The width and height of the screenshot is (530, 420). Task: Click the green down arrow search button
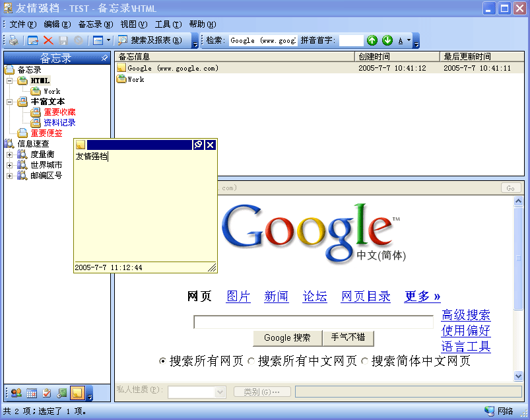click(387, 40)
